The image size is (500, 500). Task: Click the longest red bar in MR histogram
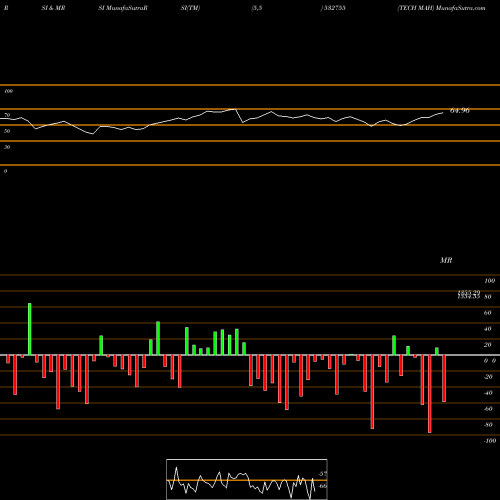pos(429,394)
